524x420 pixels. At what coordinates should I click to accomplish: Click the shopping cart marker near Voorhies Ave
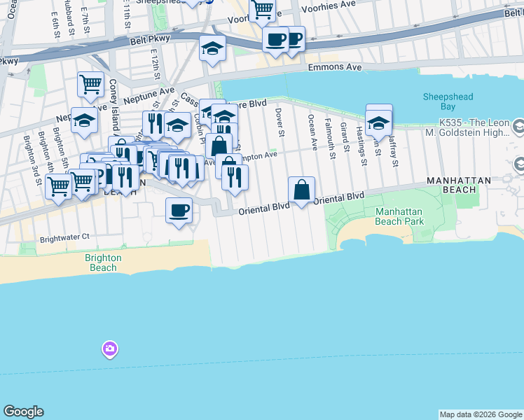click(x=262, y=10)
